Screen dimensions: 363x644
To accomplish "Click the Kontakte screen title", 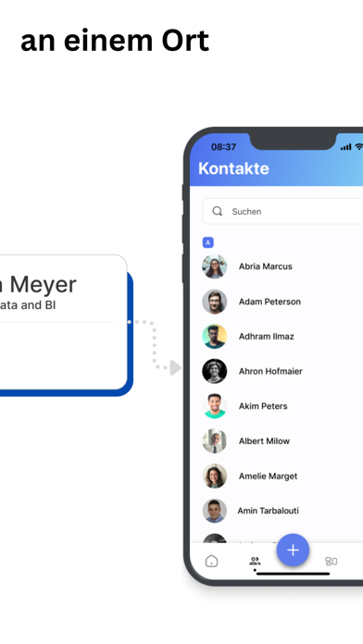I will [x=233, y=168].
